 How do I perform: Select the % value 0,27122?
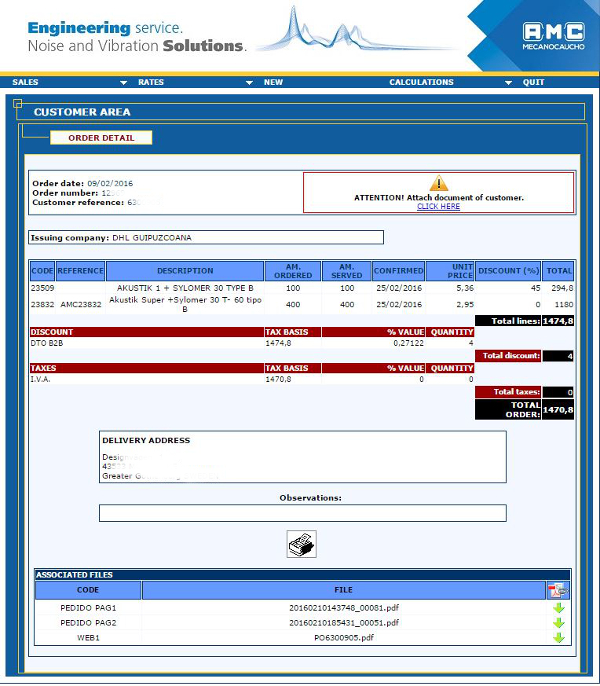408,343
